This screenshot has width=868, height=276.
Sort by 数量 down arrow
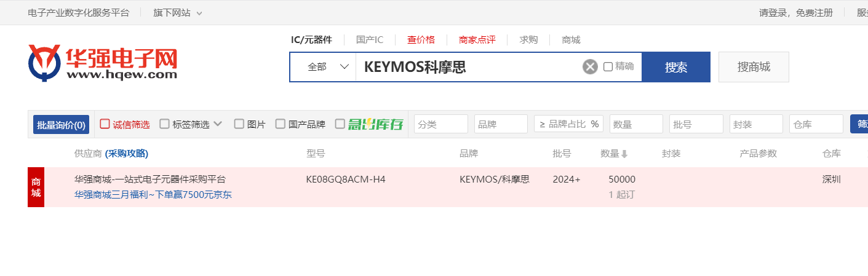pyautogui.click(x=624, y=154)
